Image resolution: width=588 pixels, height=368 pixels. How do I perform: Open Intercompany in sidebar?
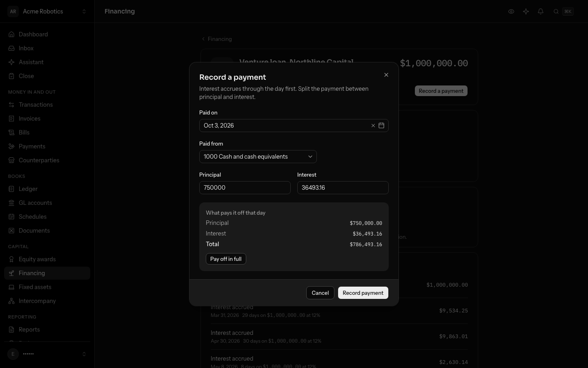click(x=47, y=301)
